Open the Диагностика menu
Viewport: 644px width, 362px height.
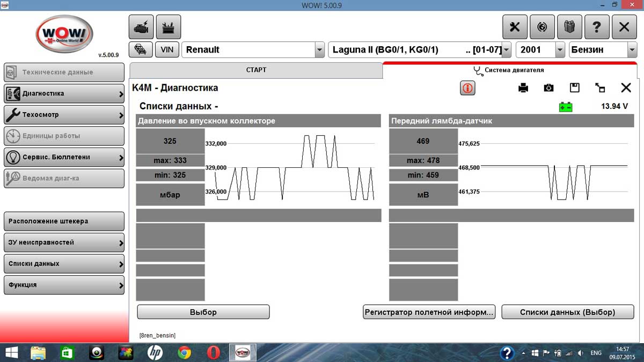coord(64,93)
